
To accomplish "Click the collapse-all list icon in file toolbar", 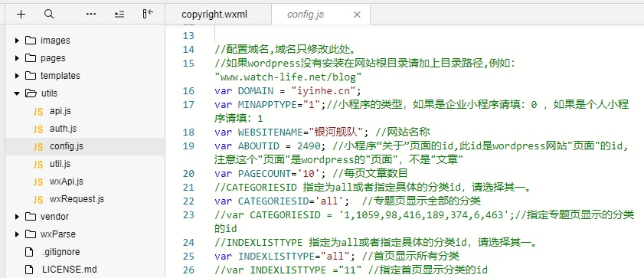I will (x=119, y=15).
